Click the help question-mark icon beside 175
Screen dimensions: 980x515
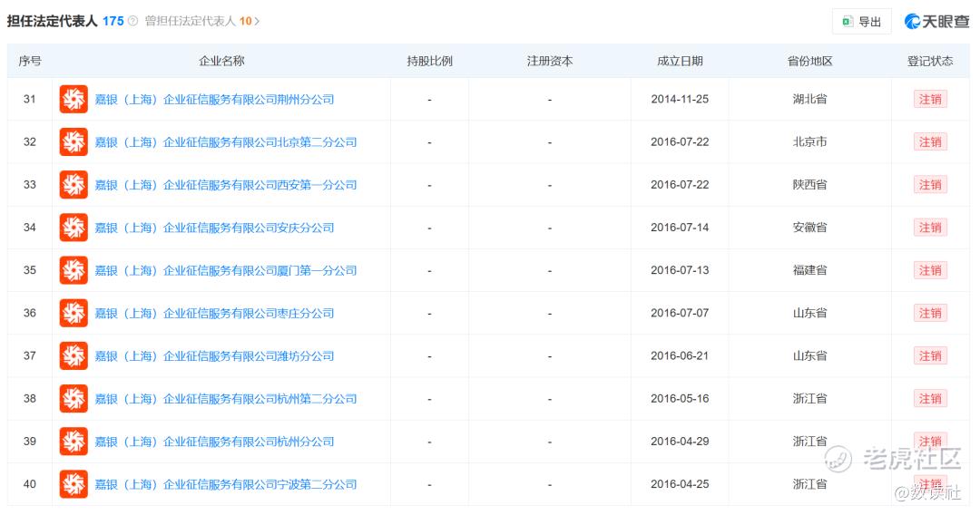coord(132,21)
